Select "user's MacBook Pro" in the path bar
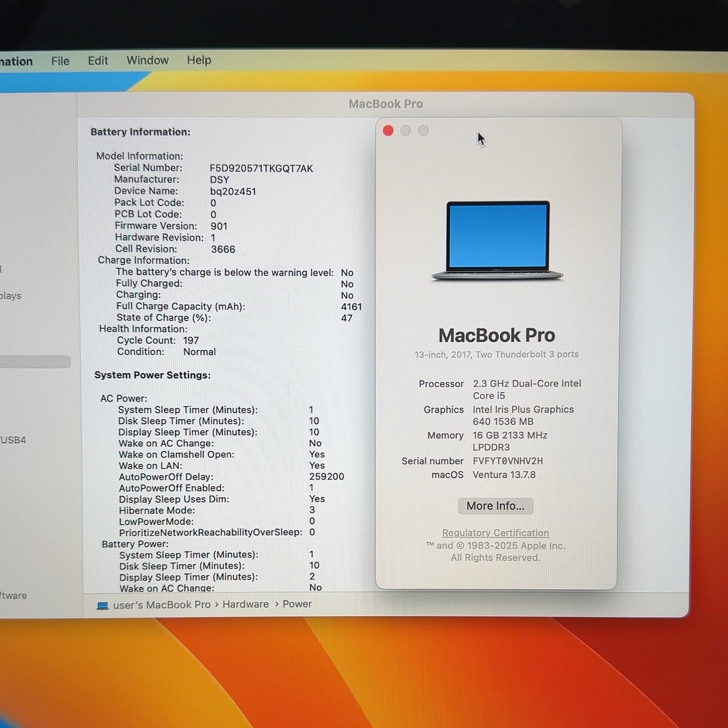728x728 pixels. tap(162, 605)
